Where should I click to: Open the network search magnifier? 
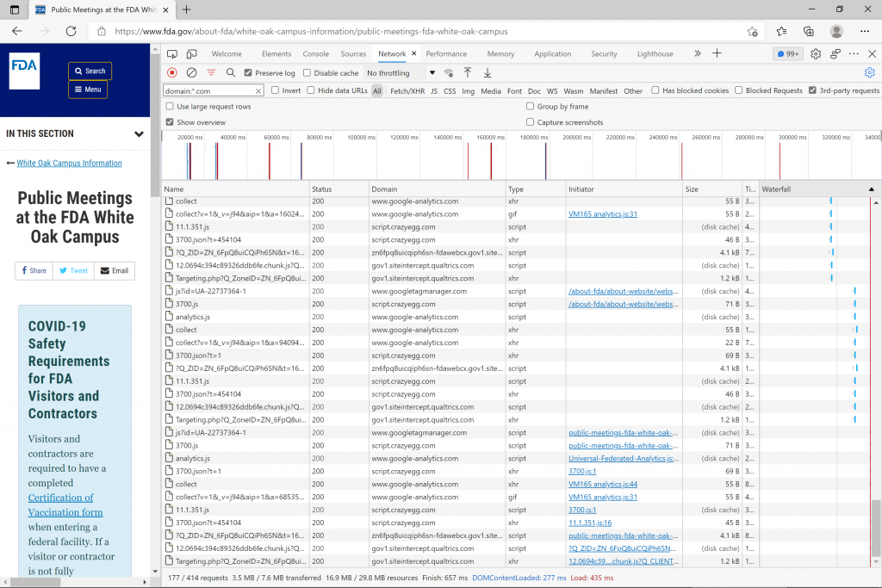231,73
